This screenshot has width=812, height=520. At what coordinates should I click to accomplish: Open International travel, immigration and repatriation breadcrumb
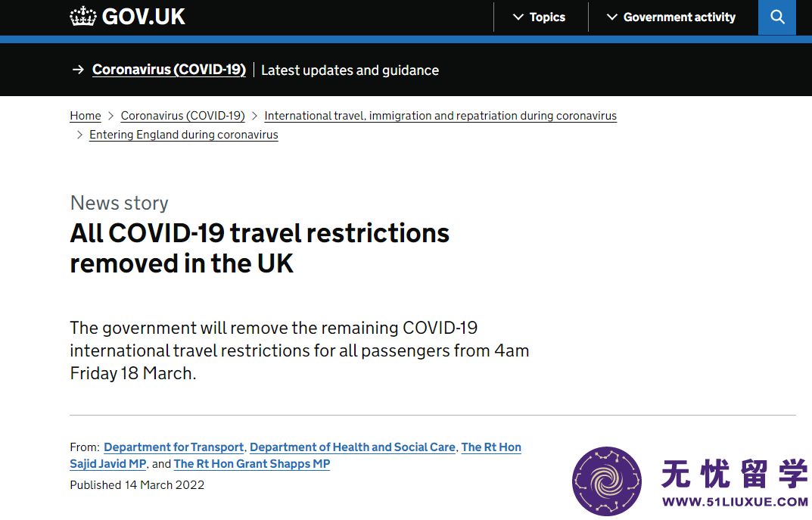tap(440, 116)
